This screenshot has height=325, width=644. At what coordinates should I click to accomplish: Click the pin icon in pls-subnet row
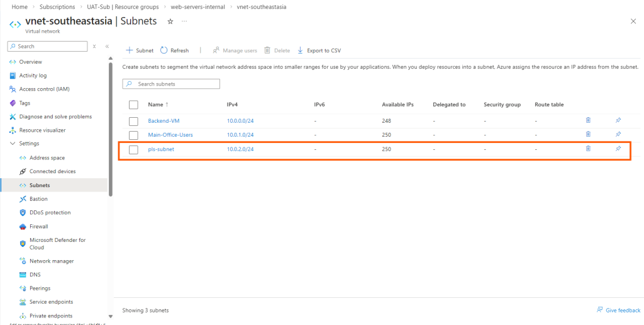618,149
